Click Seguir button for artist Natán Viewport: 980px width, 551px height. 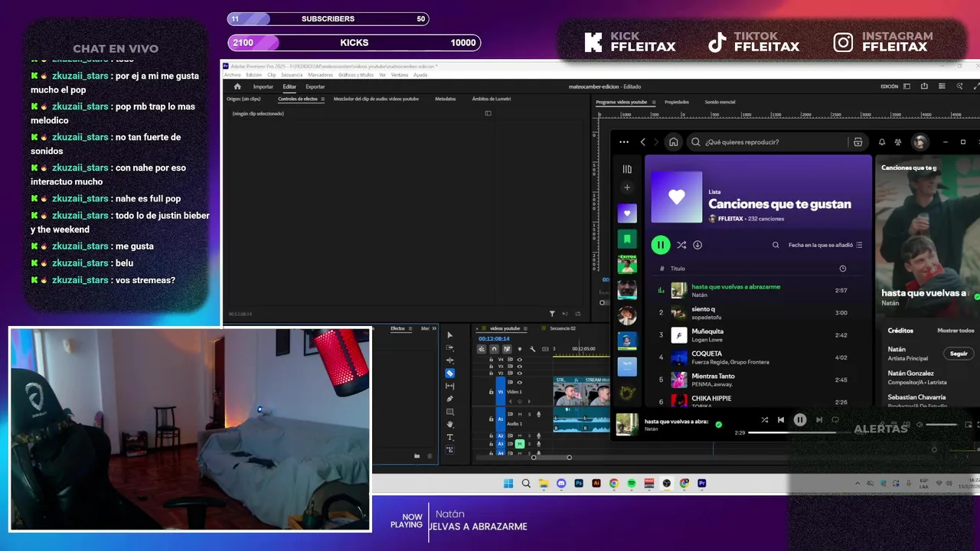[959, 354]
